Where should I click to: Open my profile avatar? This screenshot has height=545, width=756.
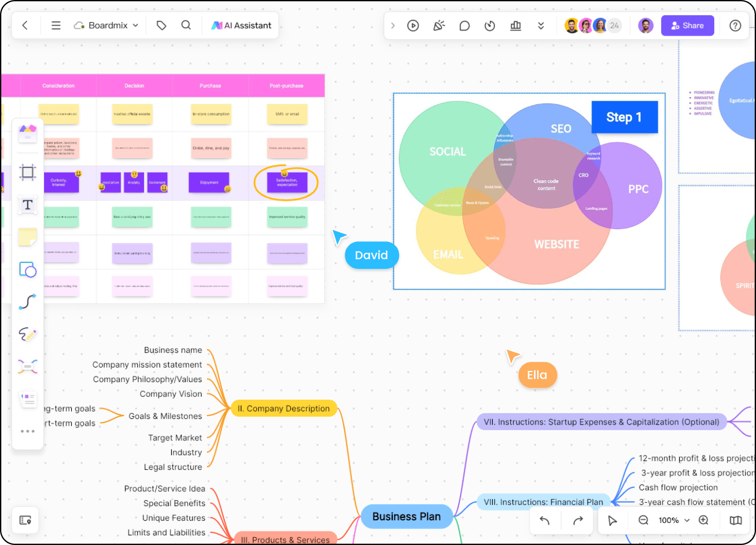645,25
